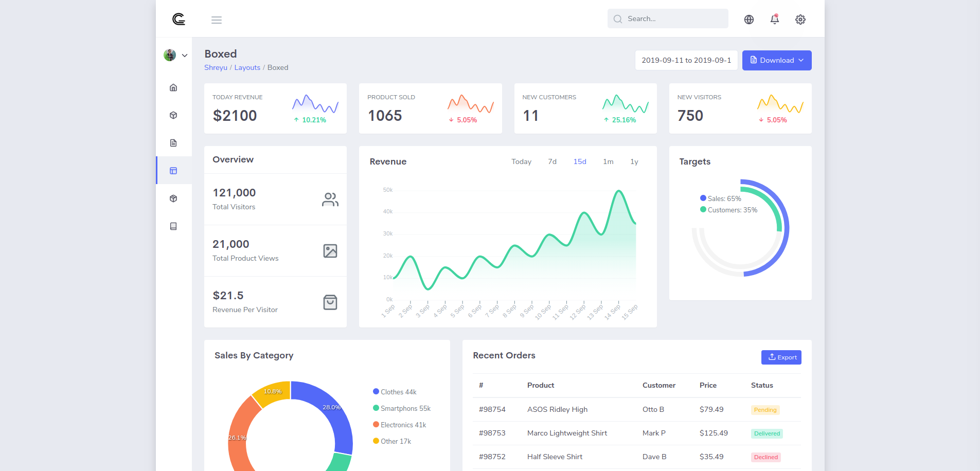Click the Revenue Per Visitor bag icon
Image resolution: width=980 pixels, height=471 pixels.
(330, 302)
